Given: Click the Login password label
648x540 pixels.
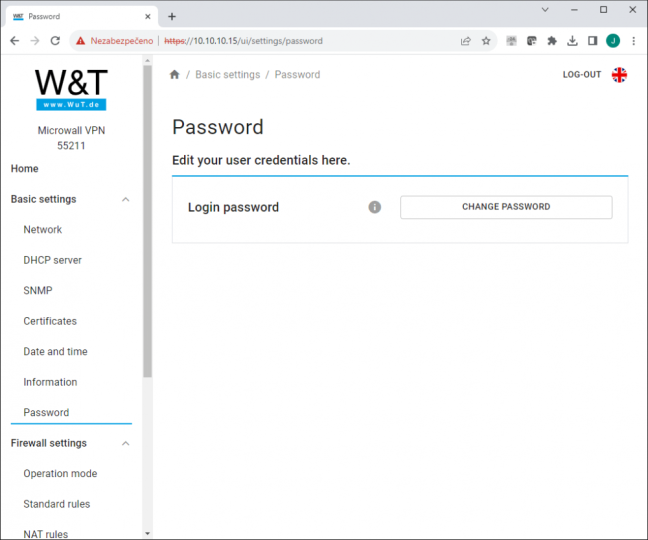Looking at the screenshot, I should click(x=233, y=207).
